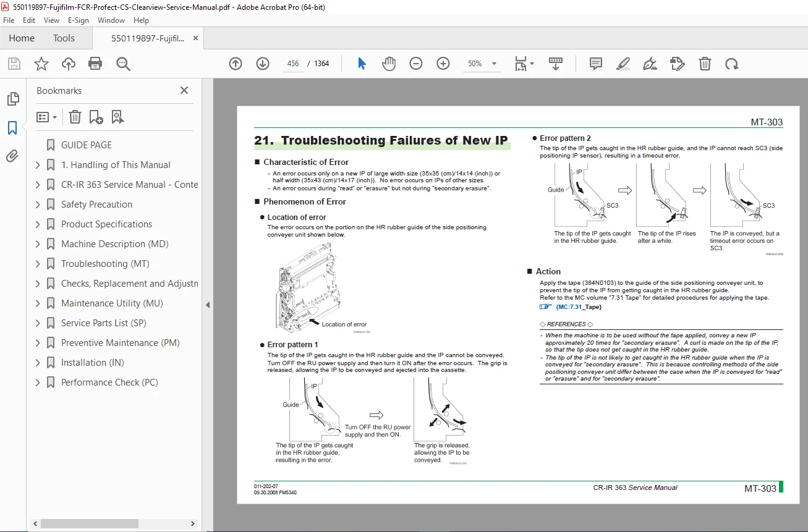Zoom in with plus icon
This screenshot has width=808, height=532.
point(443,64)
